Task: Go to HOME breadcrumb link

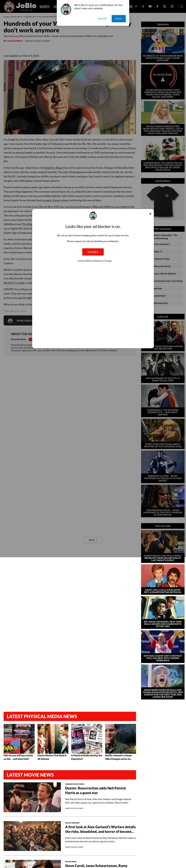Action: click(x=6, y=16)
